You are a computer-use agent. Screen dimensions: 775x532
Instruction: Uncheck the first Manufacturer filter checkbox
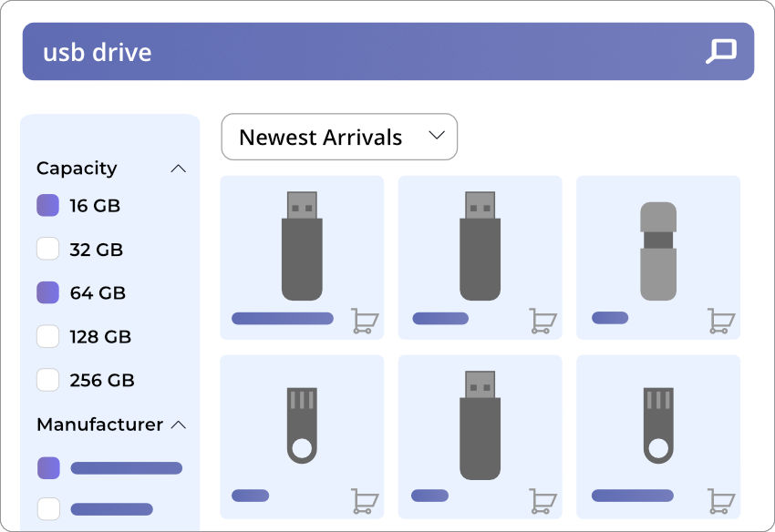48,468
